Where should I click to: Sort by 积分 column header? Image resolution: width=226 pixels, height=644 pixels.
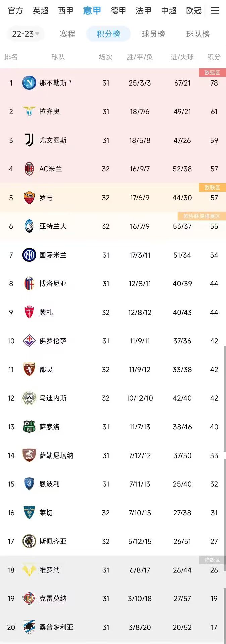click(214, 57)
